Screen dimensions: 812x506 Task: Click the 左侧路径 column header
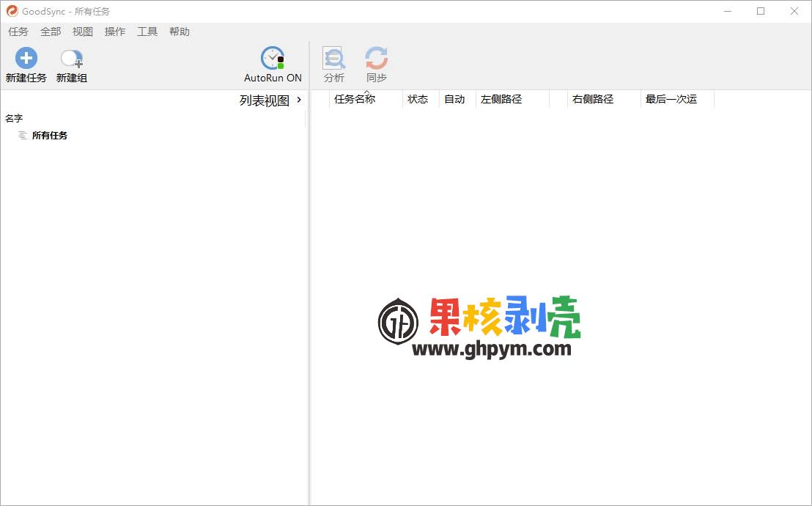click(513, 99)
